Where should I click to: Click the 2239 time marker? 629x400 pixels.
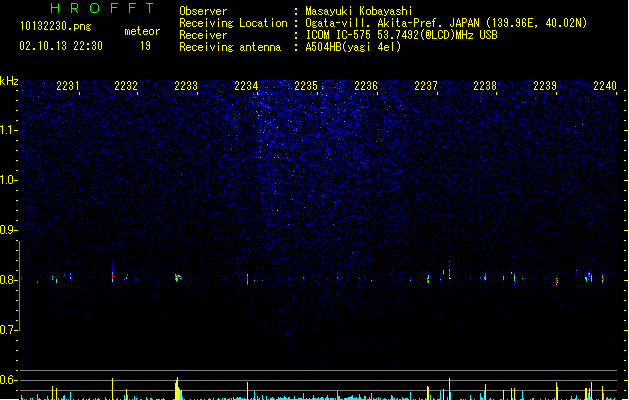point(545,86)
